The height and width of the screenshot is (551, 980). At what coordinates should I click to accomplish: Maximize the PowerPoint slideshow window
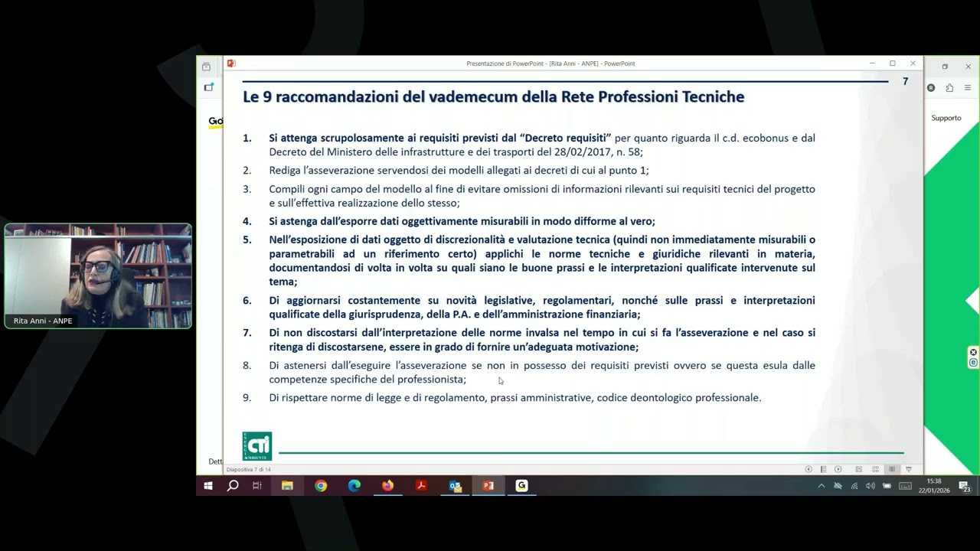tap(892, 64)
